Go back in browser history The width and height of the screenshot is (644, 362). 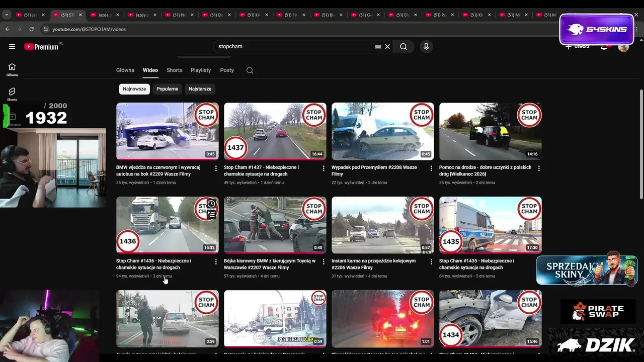[x=8, y=29]
